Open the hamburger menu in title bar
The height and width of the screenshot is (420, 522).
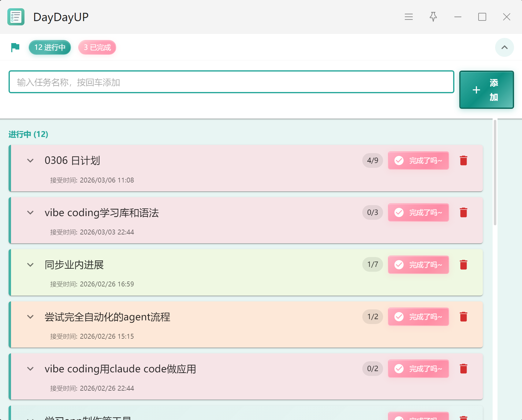pyautogui.click(x=408, y=17)
